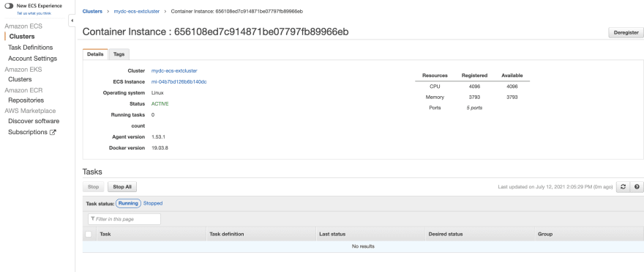Switch to the Details tab

point(95,54)
